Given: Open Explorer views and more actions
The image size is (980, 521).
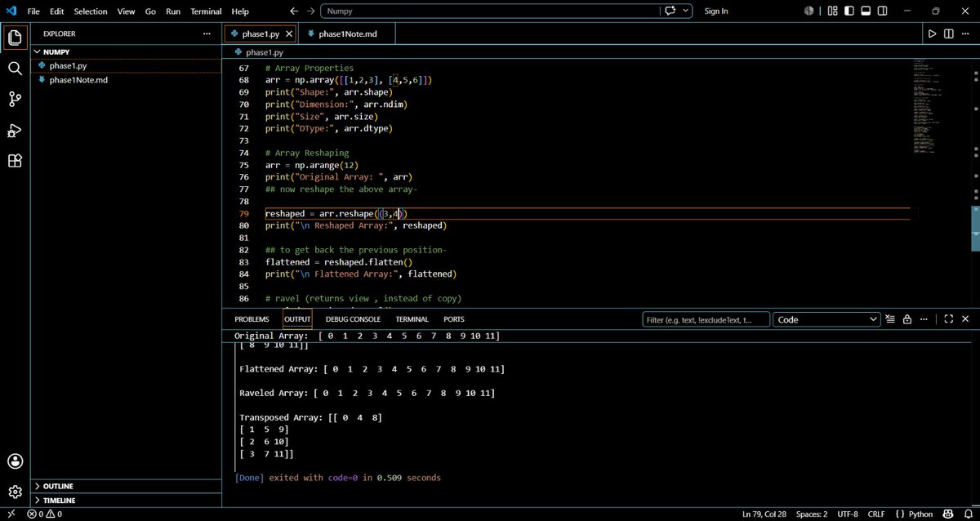Looking at the screenshot, I should click(207, 33).
